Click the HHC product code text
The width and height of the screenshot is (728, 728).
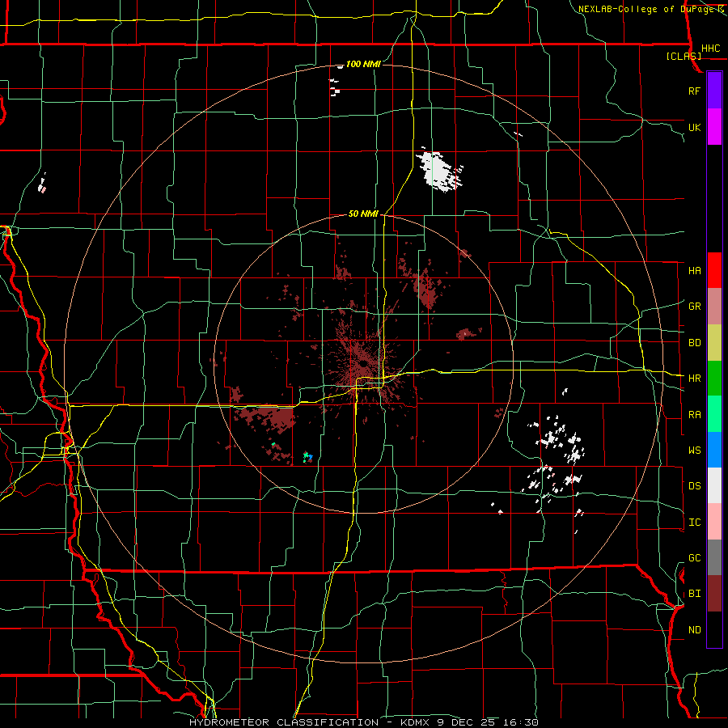pyautogui.click(x=710, y=49)
